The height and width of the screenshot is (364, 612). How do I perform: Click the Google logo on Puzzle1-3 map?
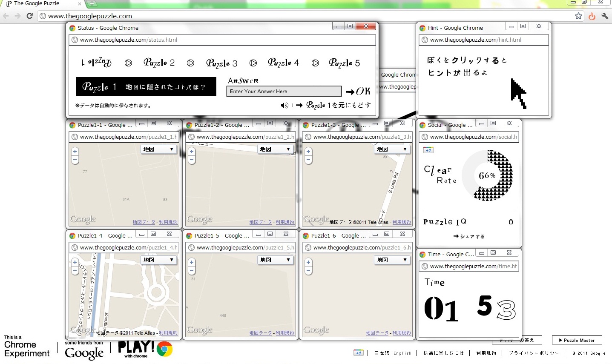click(x=316, y=220)
